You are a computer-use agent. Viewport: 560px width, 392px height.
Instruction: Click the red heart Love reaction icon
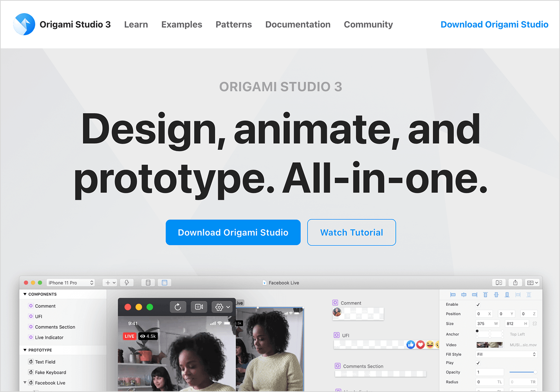click(x=420, y=345)
